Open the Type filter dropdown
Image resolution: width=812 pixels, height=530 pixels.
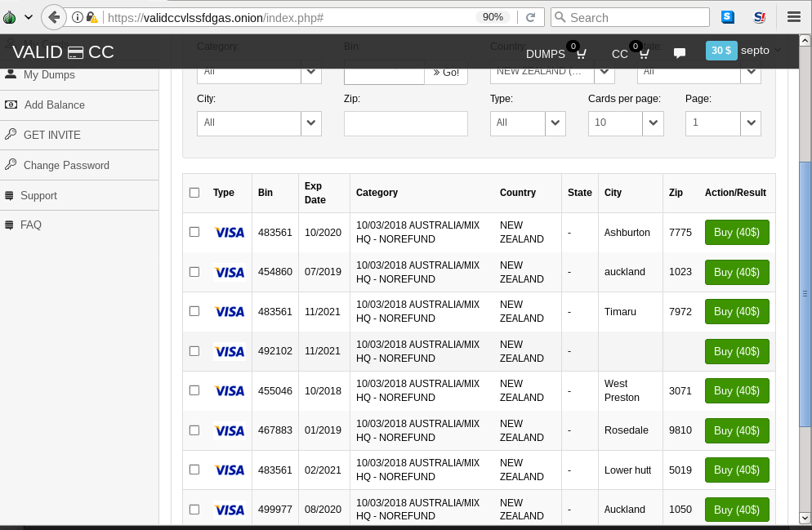coord(528,123)
